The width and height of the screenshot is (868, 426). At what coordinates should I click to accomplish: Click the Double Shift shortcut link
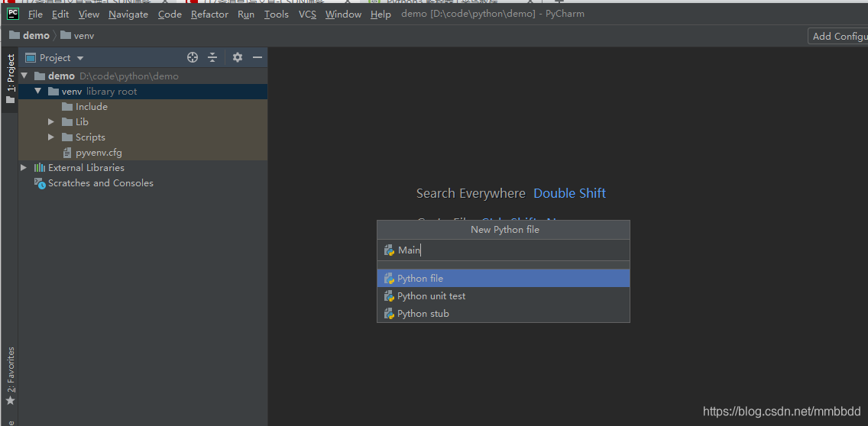(570, 193)
